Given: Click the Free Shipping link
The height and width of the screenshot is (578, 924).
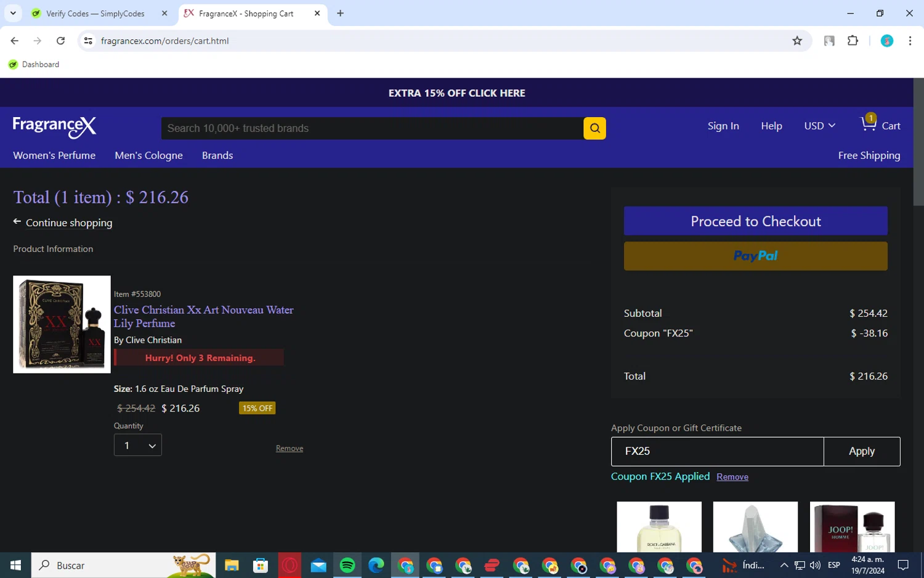Looking at the screenshot, I should 869,155.
